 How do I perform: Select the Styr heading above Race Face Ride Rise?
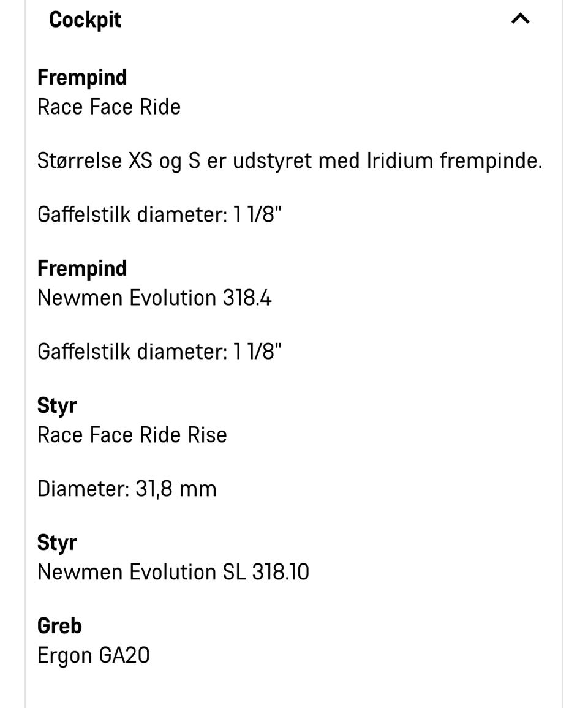coord(57,405)
